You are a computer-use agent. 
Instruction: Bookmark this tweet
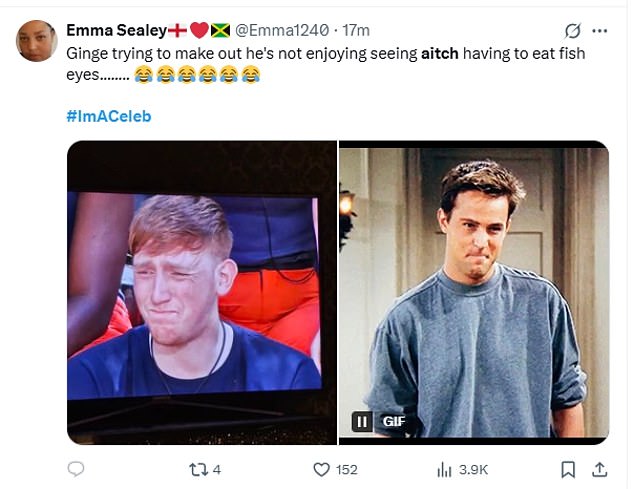567,468
